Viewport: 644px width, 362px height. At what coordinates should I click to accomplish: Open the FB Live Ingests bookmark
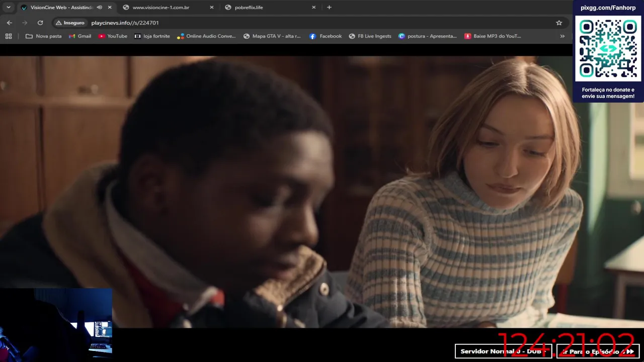pos(370,36)
